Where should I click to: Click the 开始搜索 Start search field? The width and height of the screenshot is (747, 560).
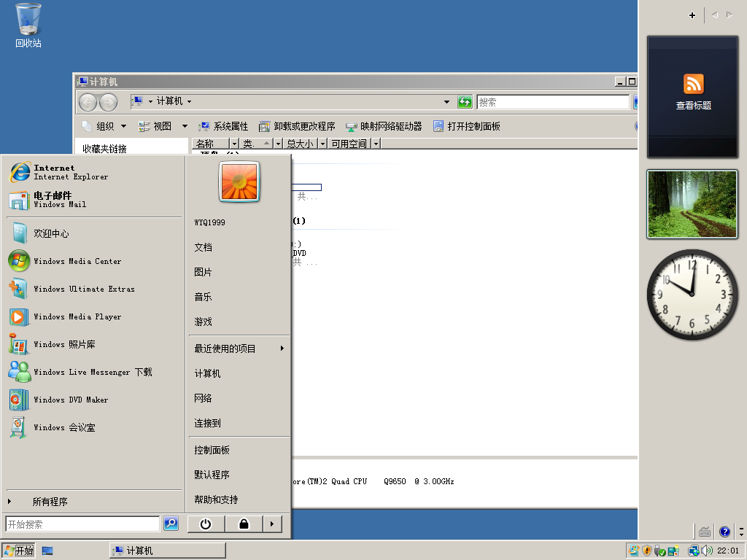click(x=82, y=524)
